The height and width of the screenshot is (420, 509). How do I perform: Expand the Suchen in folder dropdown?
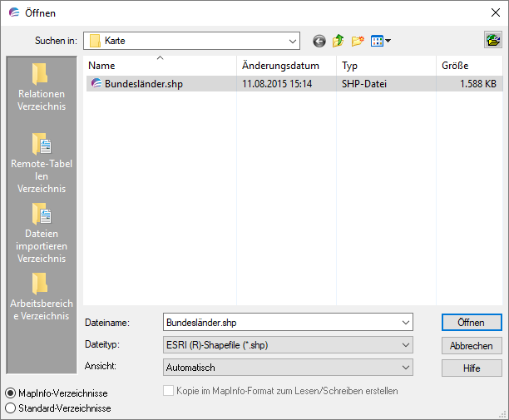292,42
